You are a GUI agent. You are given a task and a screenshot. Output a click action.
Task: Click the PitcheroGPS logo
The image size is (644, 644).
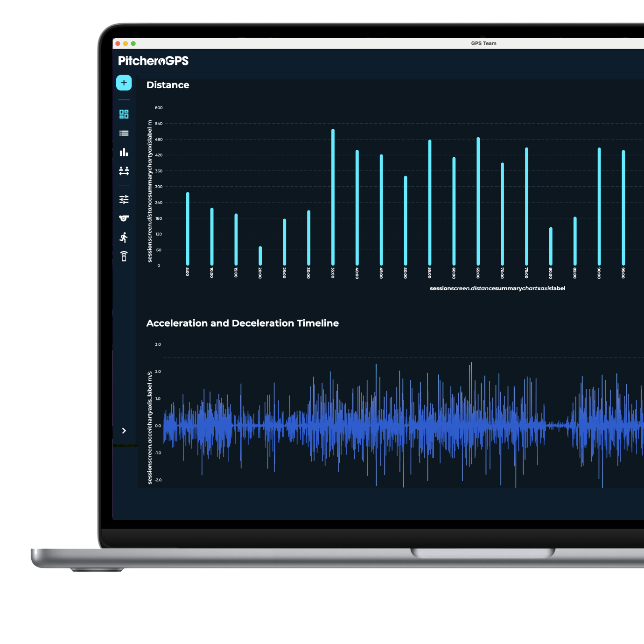[x=153, y=61]
